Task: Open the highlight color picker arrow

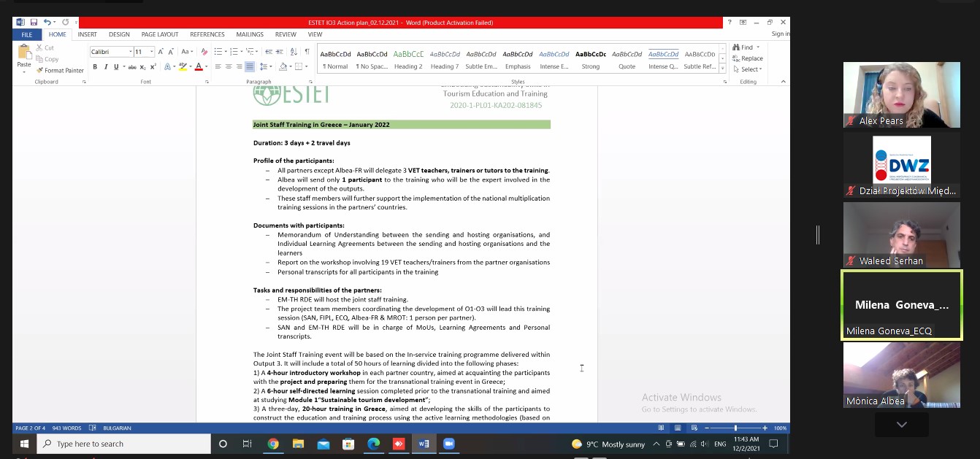Action: (x=190, y=67)
